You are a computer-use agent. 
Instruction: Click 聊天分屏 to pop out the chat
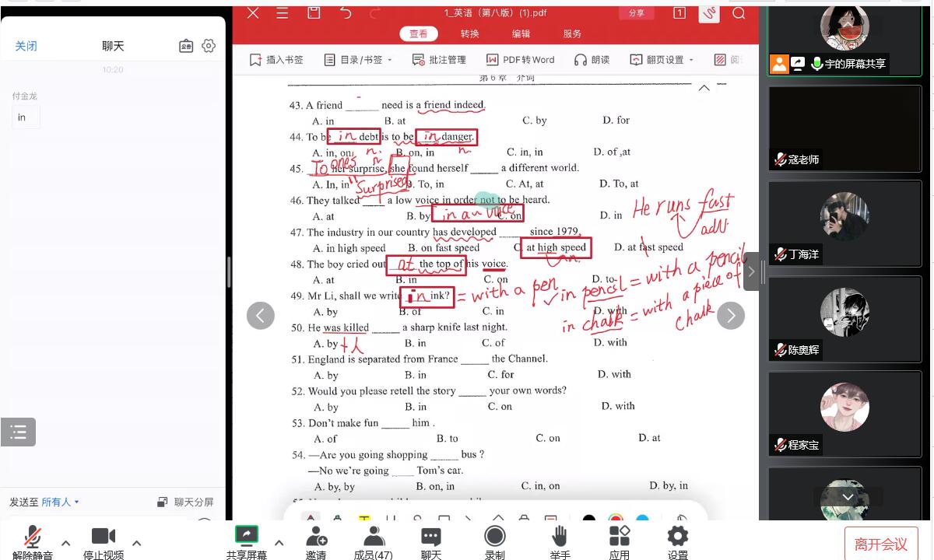[x=185, y=502]
